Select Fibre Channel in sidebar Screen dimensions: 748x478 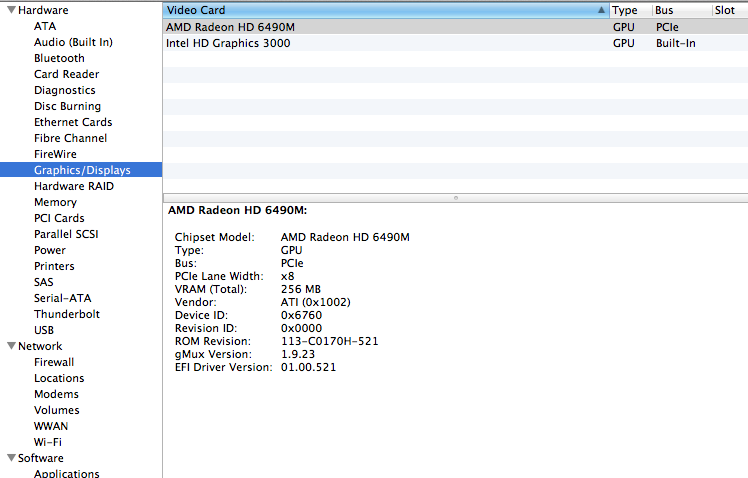point(70,138)
